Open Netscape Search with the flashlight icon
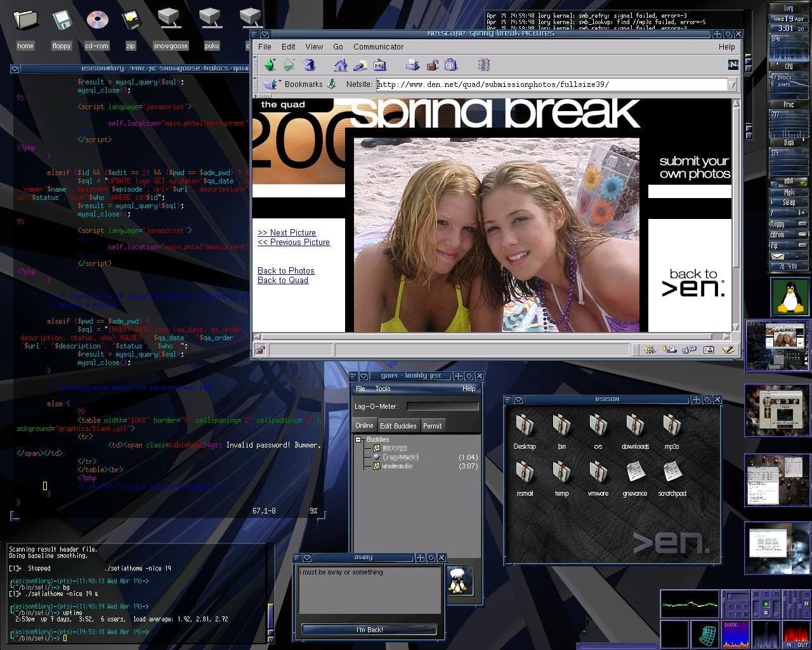The height and width of the screenshot is (650, 812). coord(360,65)
